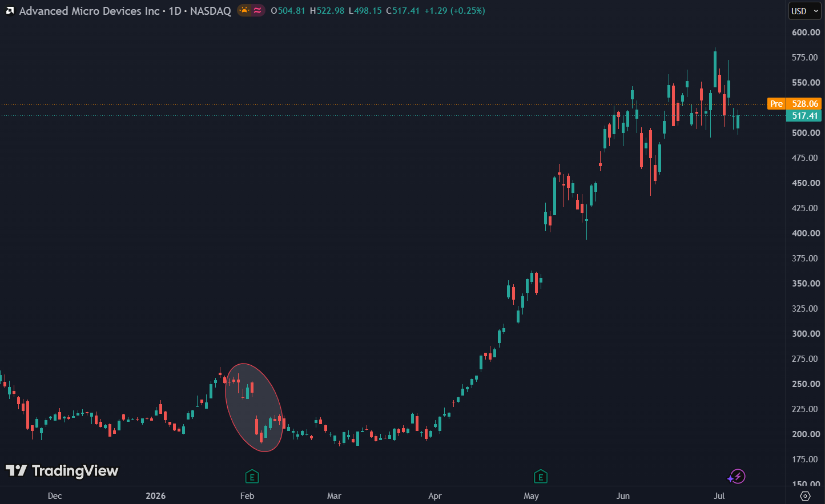Click the 475.00 price axis label
Screen dimensions: 825x504
[806, 158]
